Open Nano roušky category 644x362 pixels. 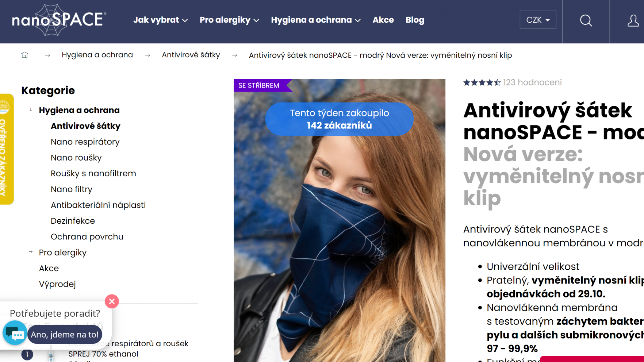click(x=76, y=158)
